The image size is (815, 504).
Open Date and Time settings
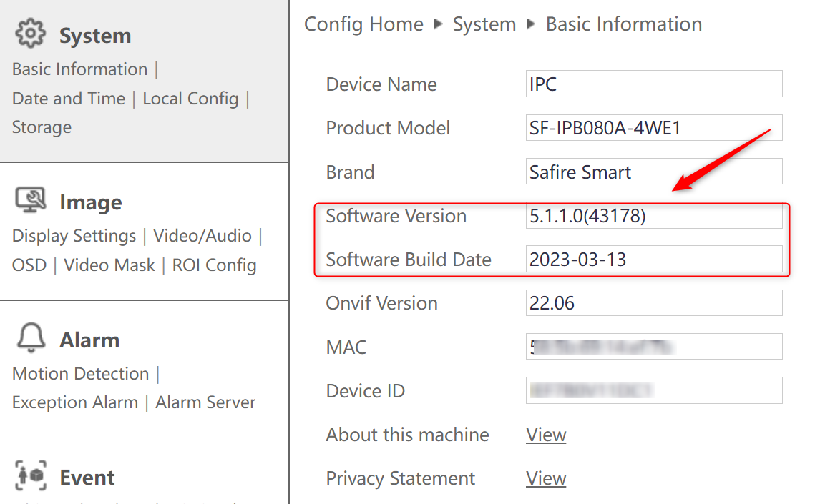69,98
